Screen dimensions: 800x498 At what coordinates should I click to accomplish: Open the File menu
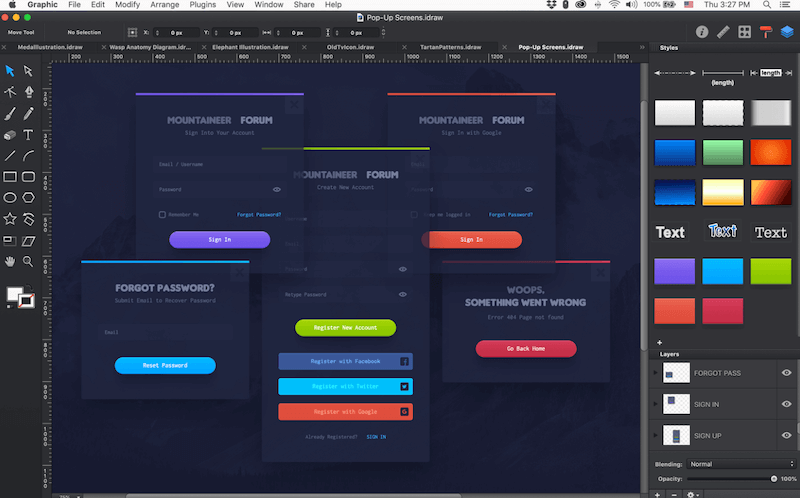[74, 5]
